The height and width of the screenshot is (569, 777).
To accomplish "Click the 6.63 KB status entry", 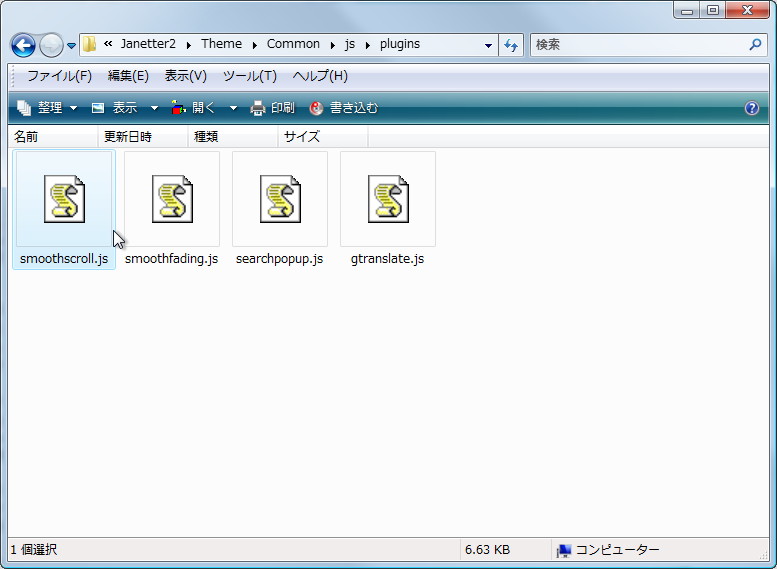I will (488, 550).
